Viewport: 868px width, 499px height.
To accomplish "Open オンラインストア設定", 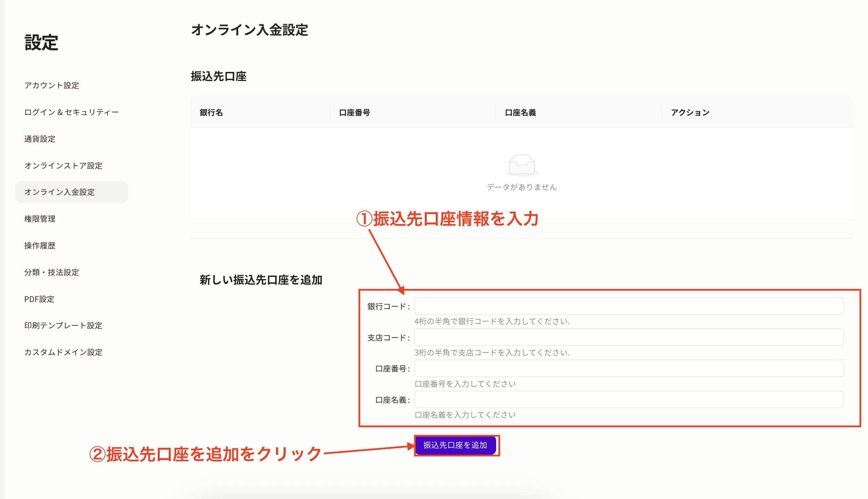I will (63, 166).
